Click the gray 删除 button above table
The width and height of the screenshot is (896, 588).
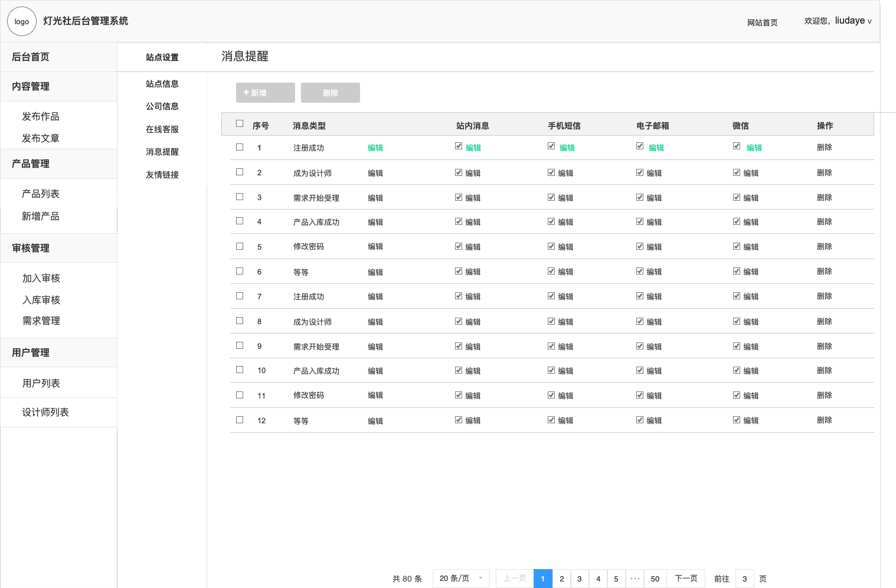[x=330, y=93]
